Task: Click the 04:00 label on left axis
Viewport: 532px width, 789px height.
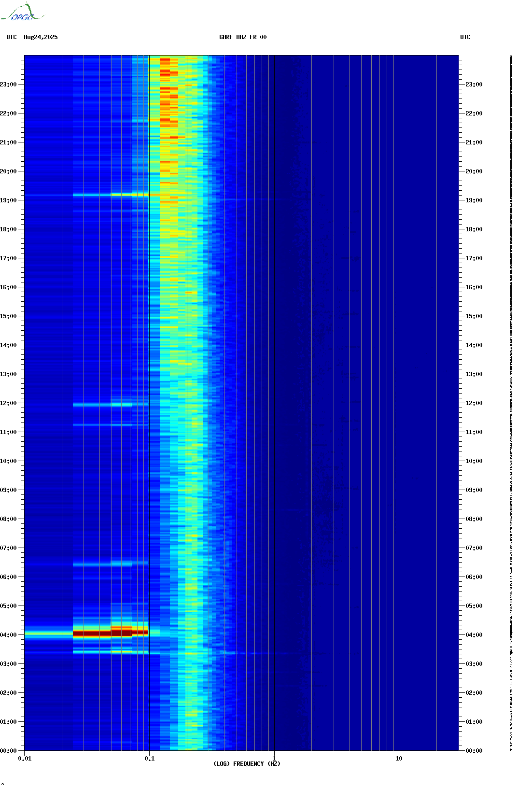Action: [8, 635]
